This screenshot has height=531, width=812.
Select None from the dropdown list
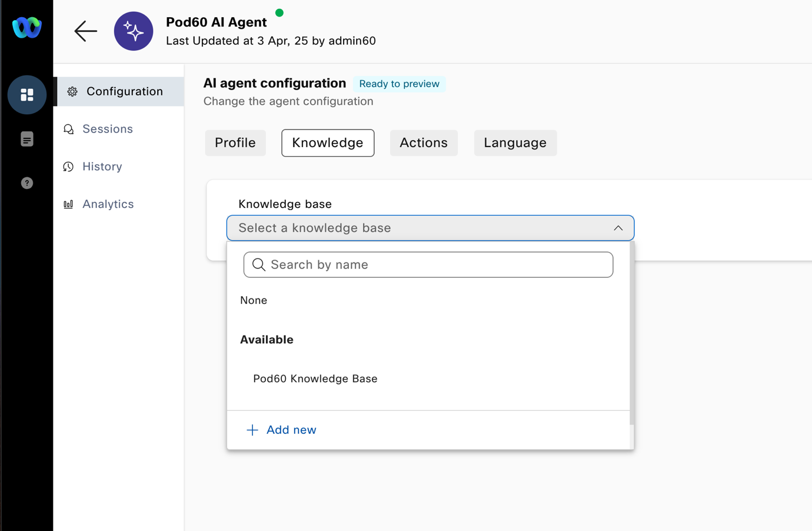point(254,300)
